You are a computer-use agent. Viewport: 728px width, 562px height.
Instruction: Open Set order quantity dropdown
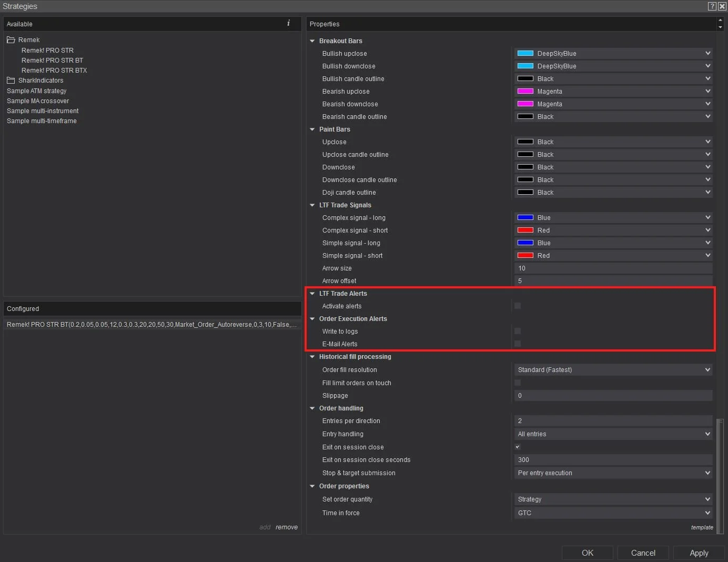613,499
